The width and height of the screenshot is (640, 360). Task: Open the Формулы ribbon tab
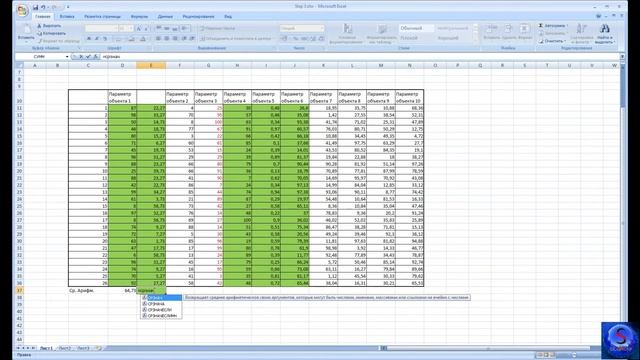pos(139,17)
